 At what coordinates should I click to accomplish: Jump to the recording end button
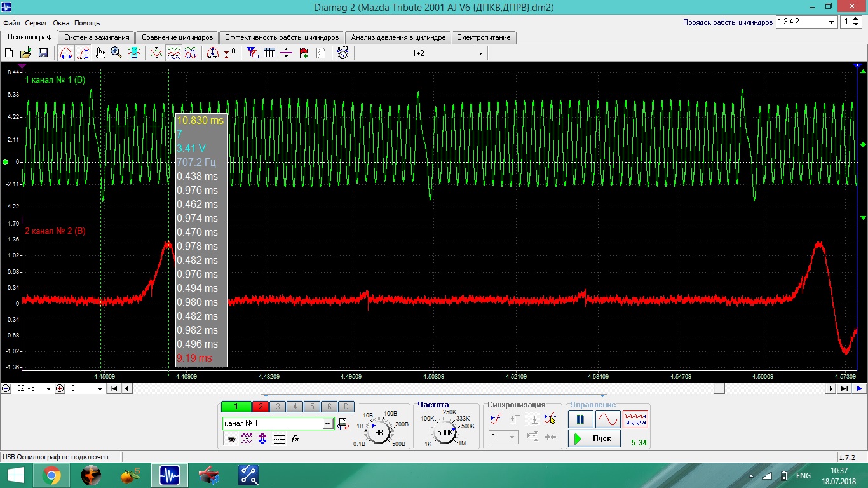click(844, 388)
